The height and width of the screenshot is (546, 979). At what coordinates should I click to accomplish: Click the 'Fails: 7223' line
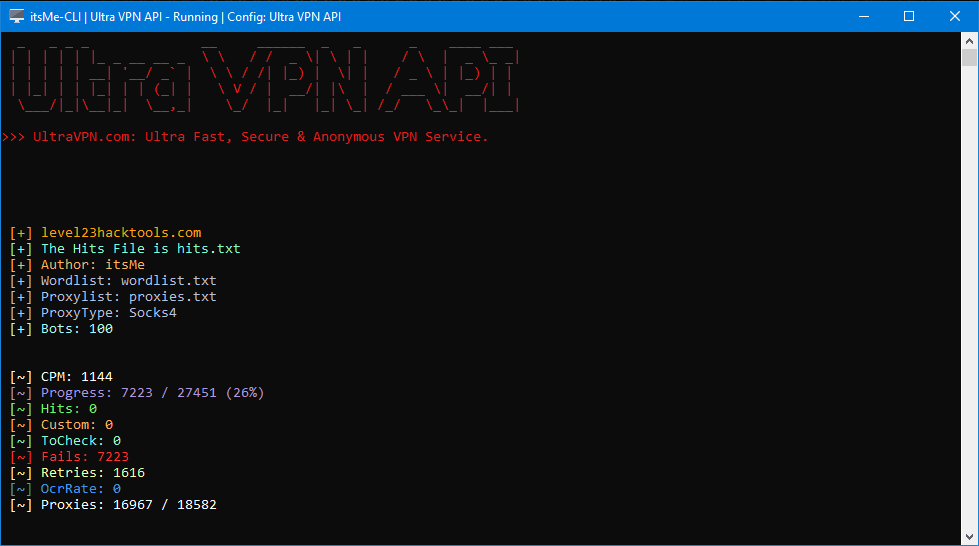[x=69, y=457]
